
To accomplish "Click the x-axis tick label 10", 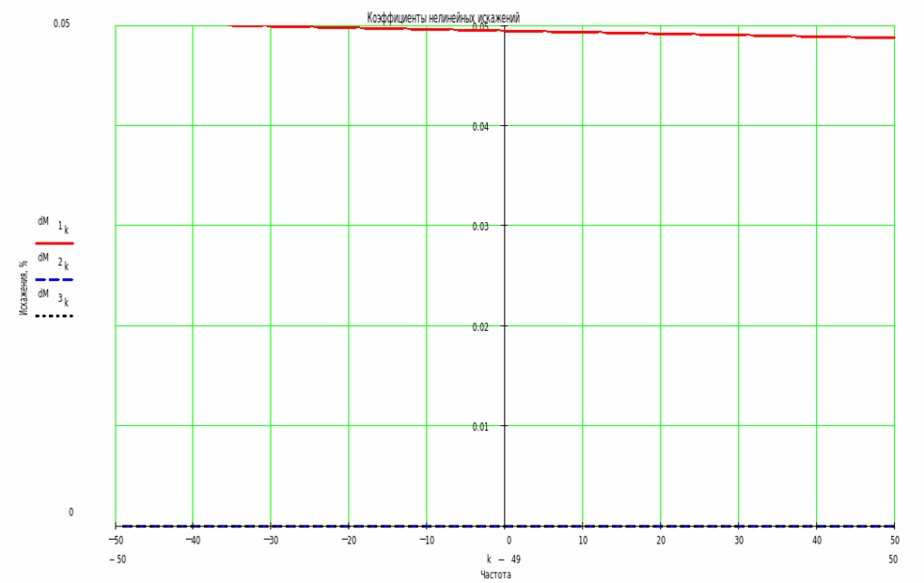I will (583, 540).
